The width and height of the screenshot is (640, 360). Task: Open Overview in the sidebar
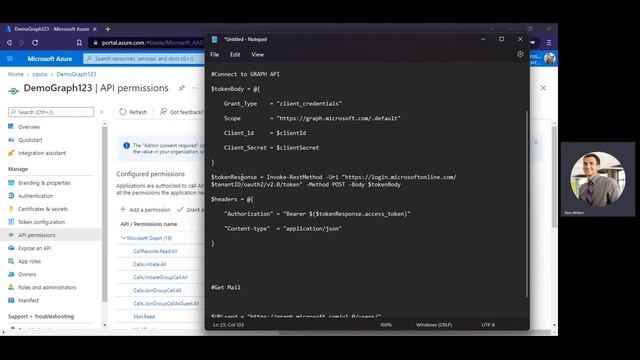(x=29, y=127)
